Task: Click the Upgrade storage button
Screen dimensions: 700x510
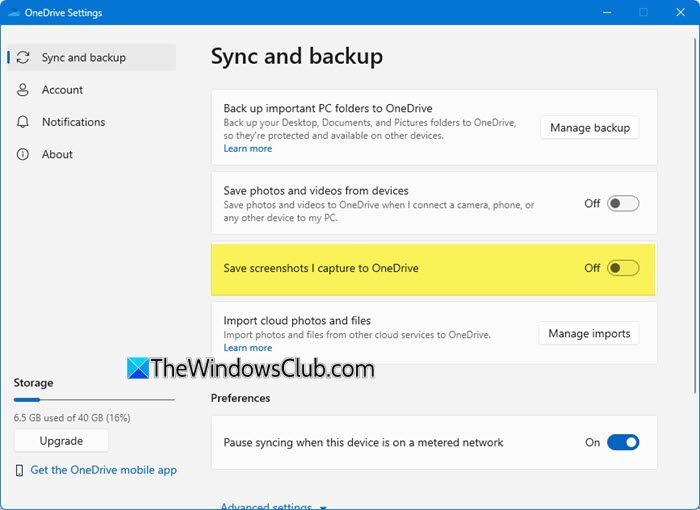Action: pos(61,440)
